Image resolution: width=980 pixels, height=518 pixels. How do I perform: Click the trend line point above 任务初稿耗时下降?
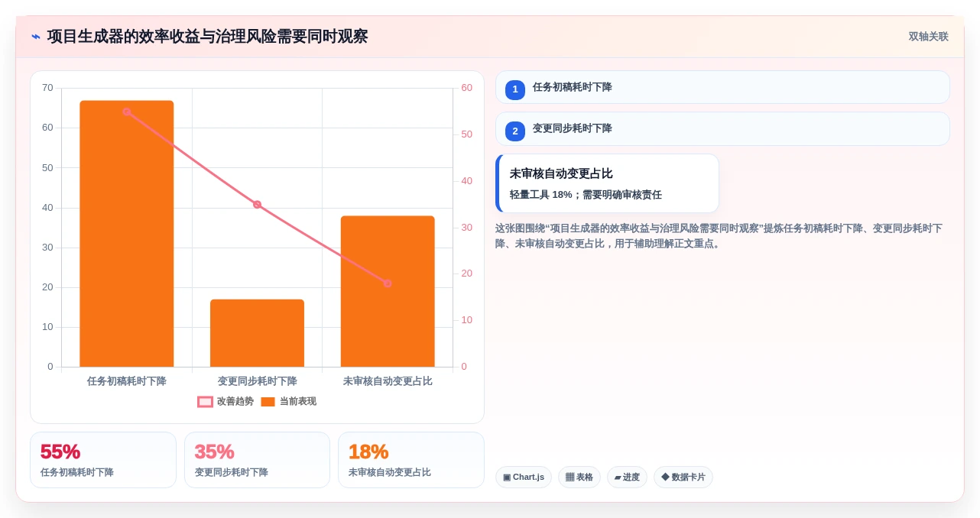(x=127, y=112)
